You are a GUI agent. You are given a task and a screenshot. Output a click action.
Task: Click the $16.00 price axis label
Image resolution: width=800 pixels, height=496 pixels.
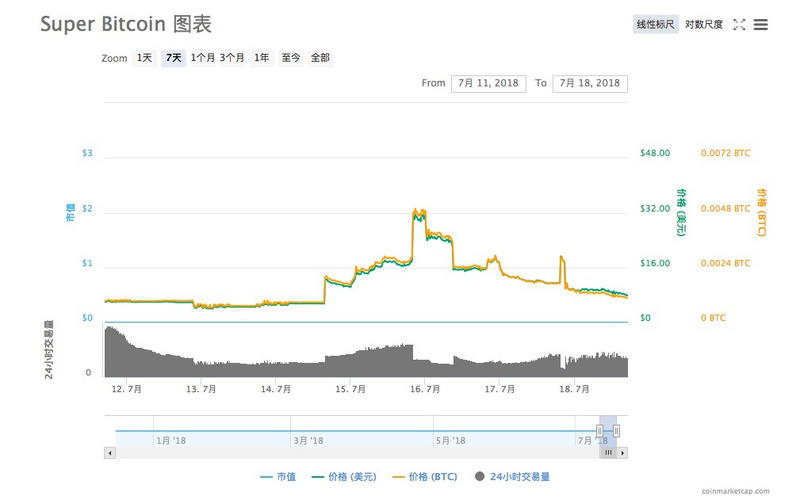[655, 263]
